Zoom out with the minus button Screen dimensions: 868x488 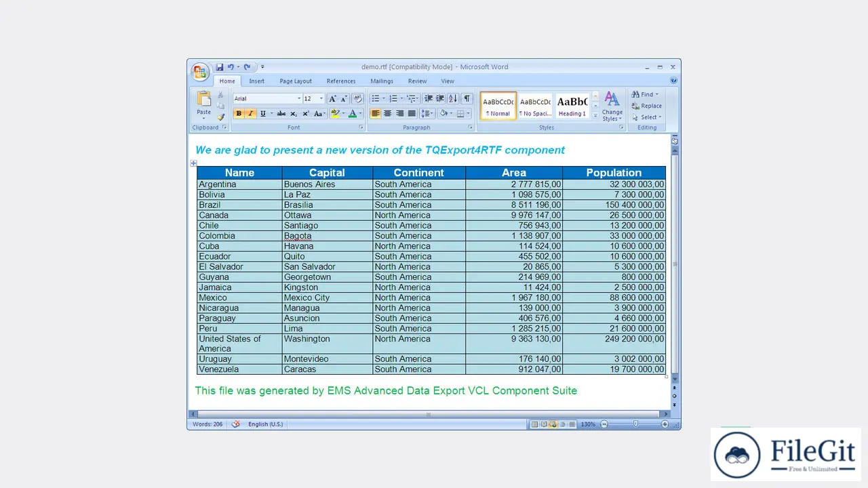[x=604, y=424]
